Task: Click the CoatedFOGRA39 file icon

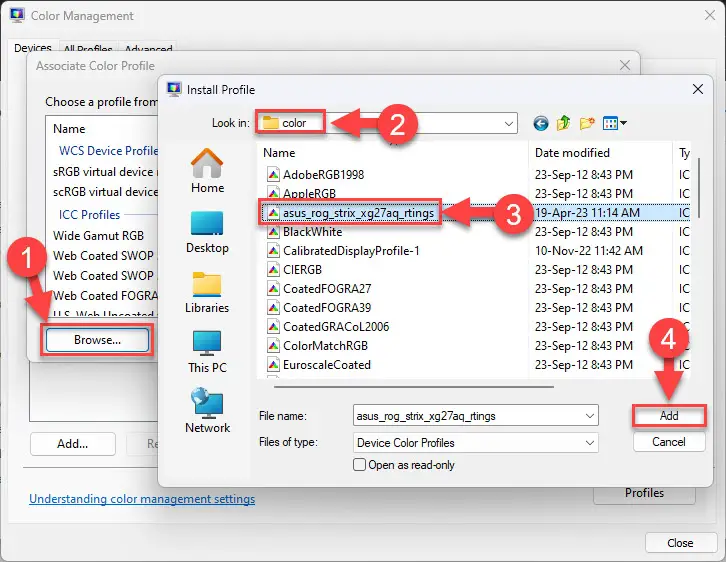Action: click(273, 307)
